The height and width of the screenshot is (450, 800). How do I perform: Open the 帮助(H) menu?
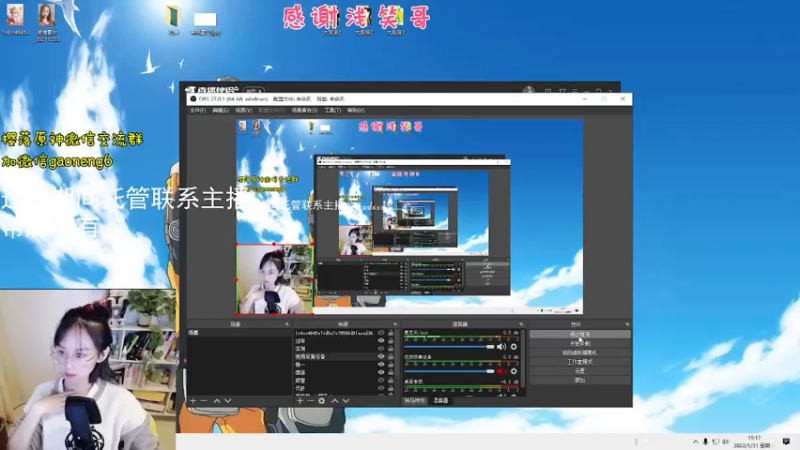[356, 110]
